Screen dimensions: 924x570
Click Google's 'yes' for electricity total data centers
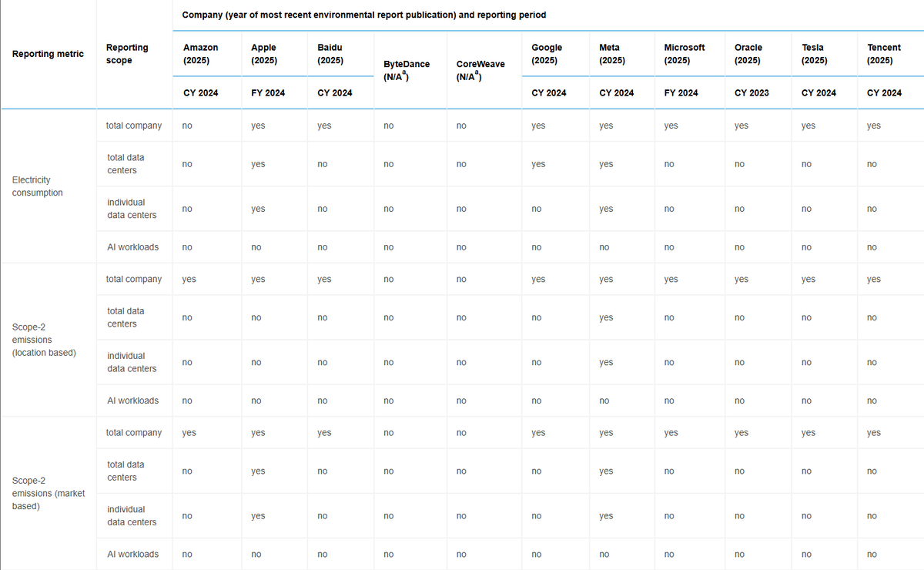point(538,164)
